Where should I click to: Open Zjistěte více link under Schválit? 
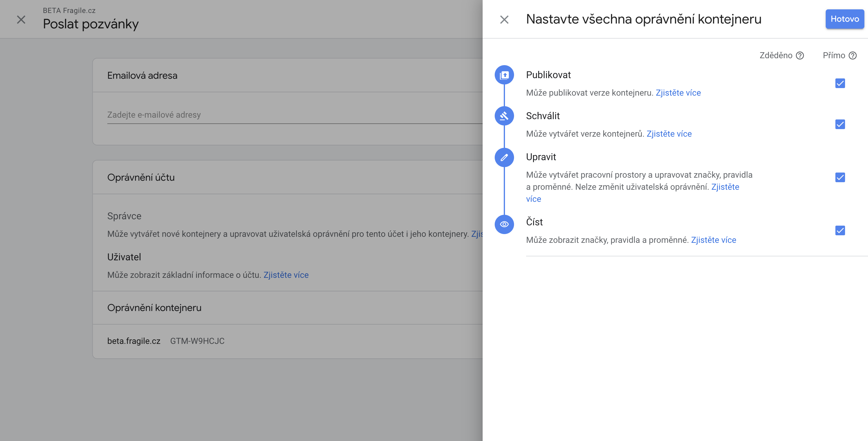tap(669, 134)
